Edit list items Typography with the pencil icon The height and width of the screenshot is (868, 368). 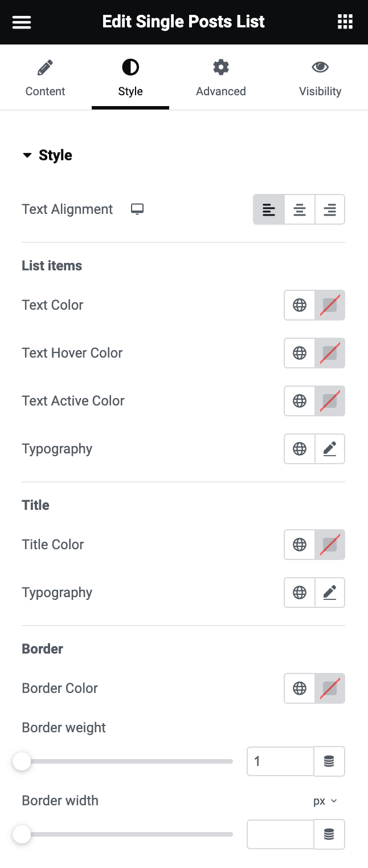click(329, 449)
